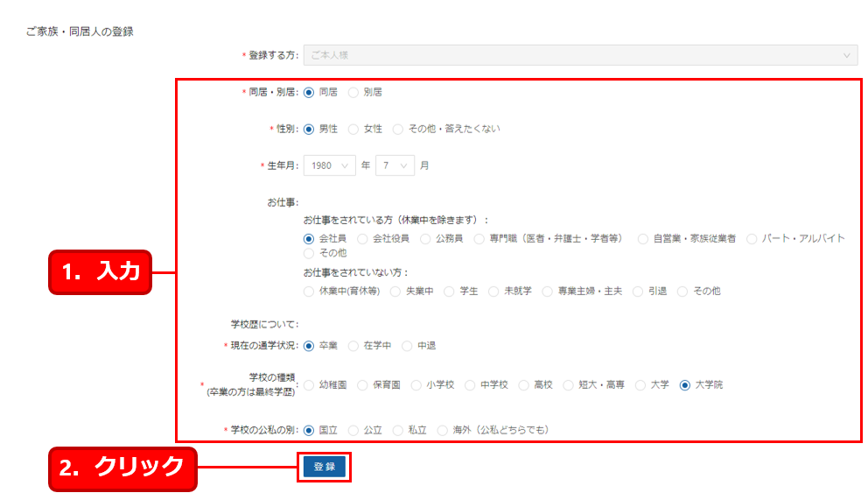Image resolution: width=868 pixels, height=500 pixels.
Task: Select 会社役員 as occupation
Action: coord(362,238)
